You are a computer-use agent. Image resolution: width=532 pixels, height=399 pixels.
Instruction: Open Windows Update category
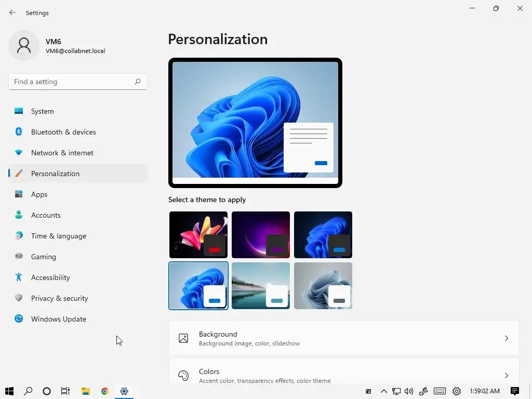tap(78, 319)
